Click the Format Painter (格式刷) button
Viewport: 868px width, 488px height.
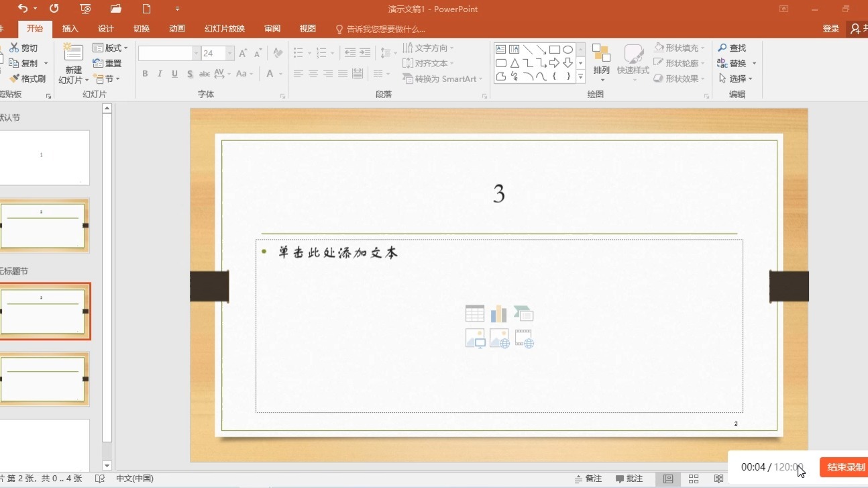(x=28, y=79)
